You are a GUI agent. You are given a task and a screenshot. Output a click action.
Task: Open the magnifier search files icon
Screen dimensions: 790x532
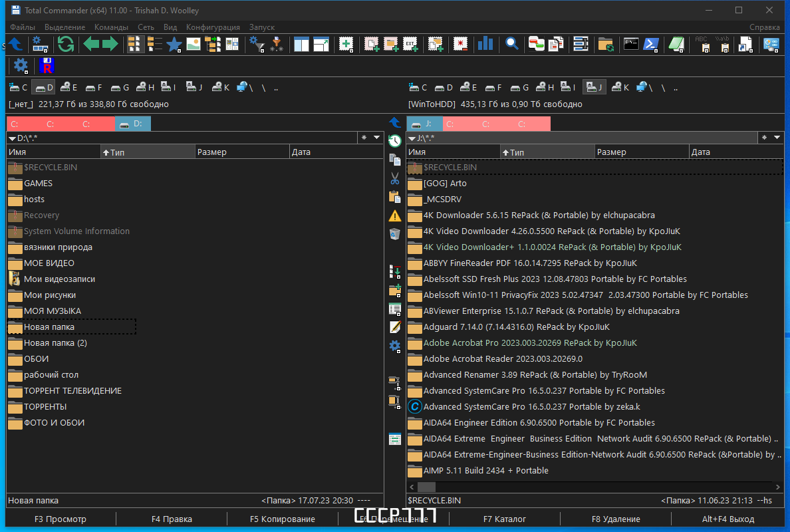pyautogui.click(x=511, y=45)
